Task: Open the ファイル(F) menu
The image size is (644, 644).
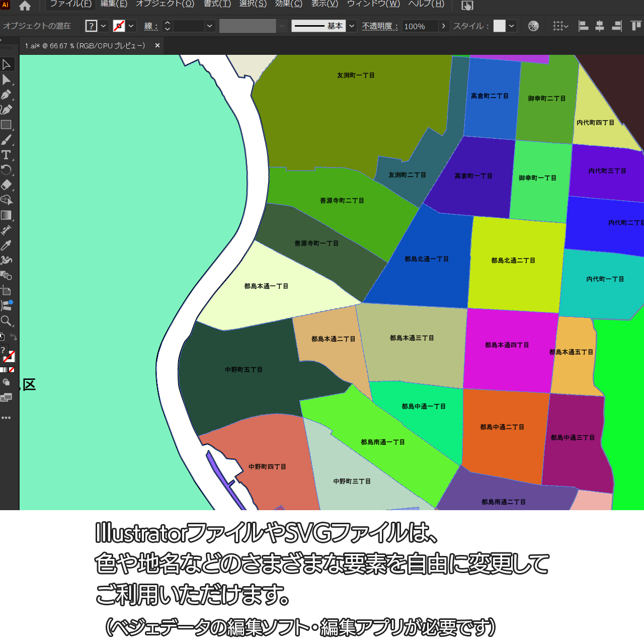Action: (70, 4)
